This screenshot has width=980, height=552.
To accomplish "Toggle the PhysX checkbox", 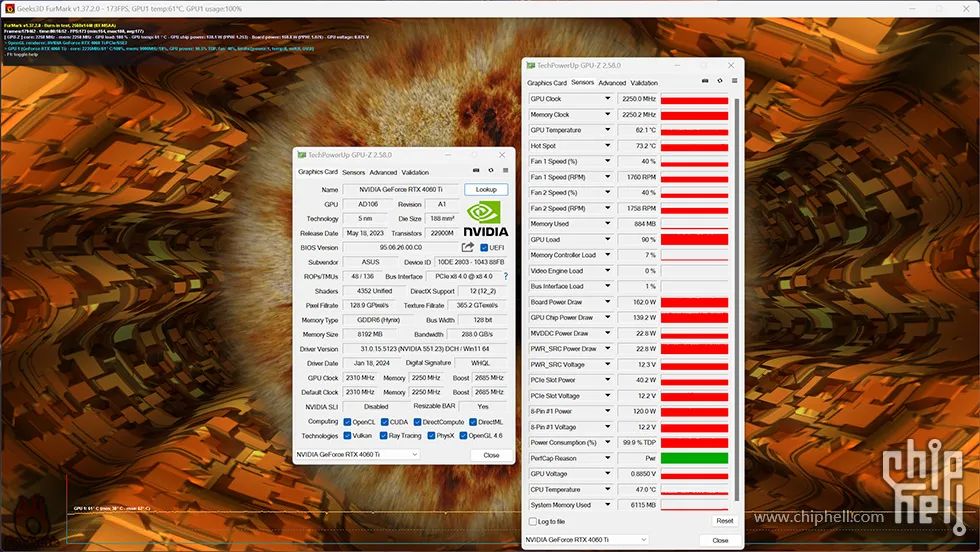I will pos(431,436).
